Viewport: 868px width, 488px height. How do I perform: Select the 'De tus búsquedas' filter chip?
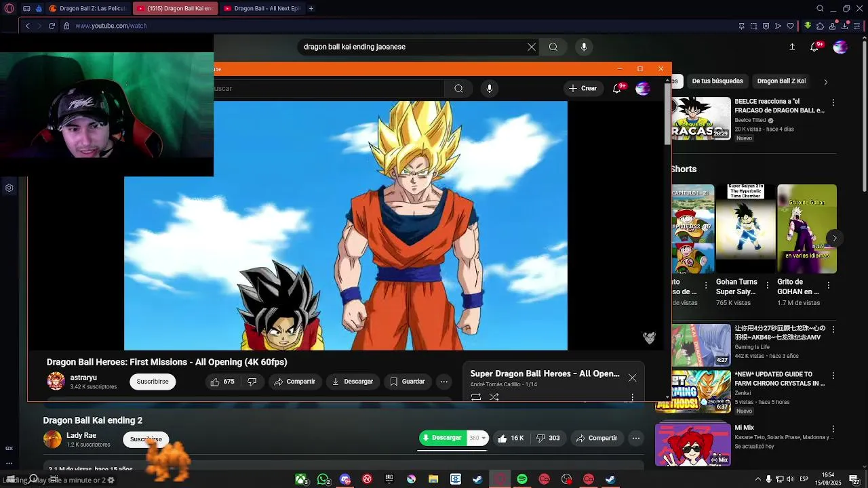[717, 81]
